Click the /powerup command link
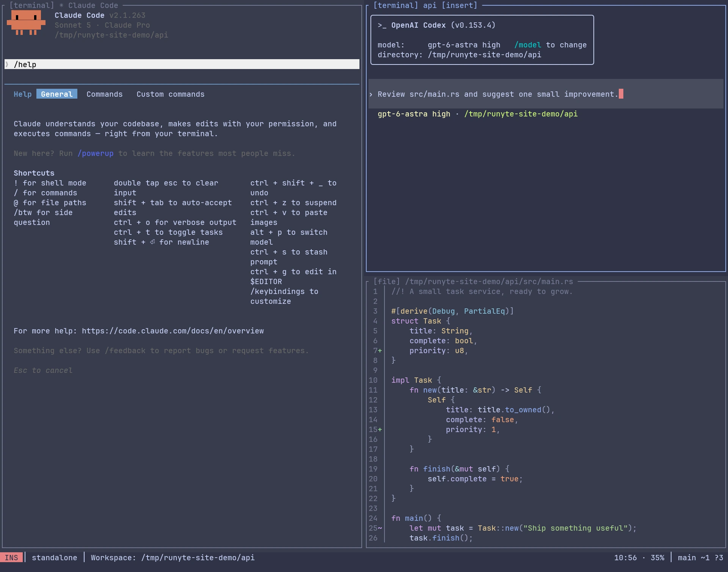 pyautogui.click(x=96, y=153)
